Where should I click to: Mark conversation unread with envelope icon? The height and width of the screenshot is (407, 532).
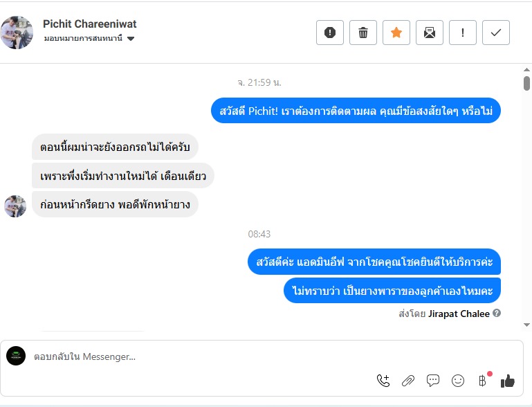[x=430, y=33]
